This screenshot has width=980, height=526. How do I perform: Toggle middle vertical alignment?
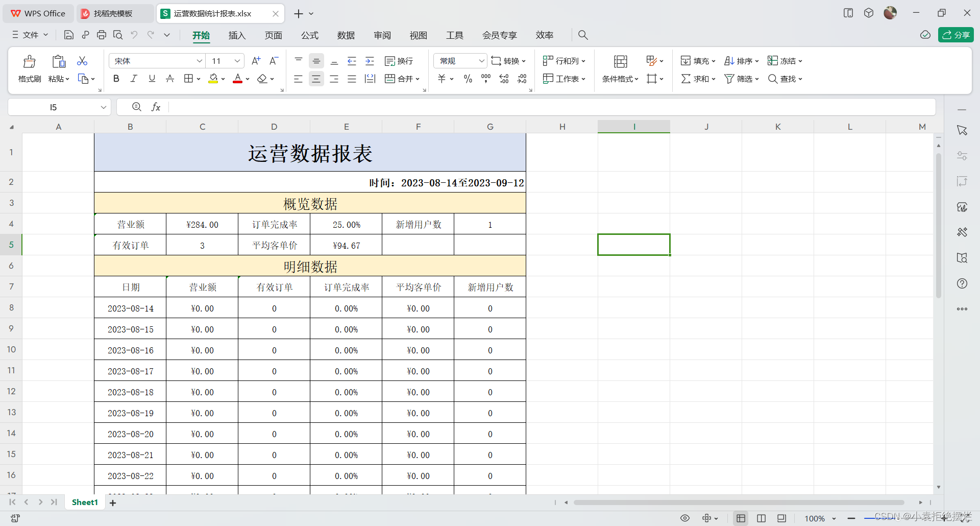click(x=316, y=61)
